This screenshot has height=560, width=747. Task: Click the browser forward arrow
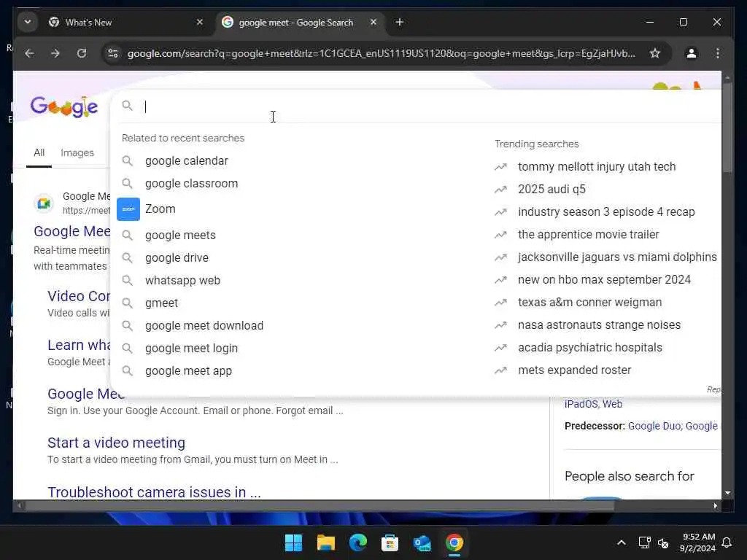tap(55, 53)
